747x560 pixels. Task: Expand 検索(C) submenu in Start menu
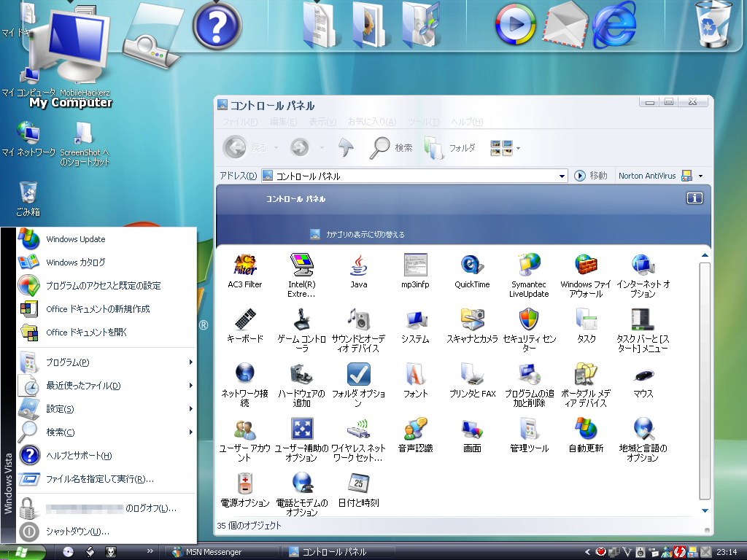click(x=190, y=432)
